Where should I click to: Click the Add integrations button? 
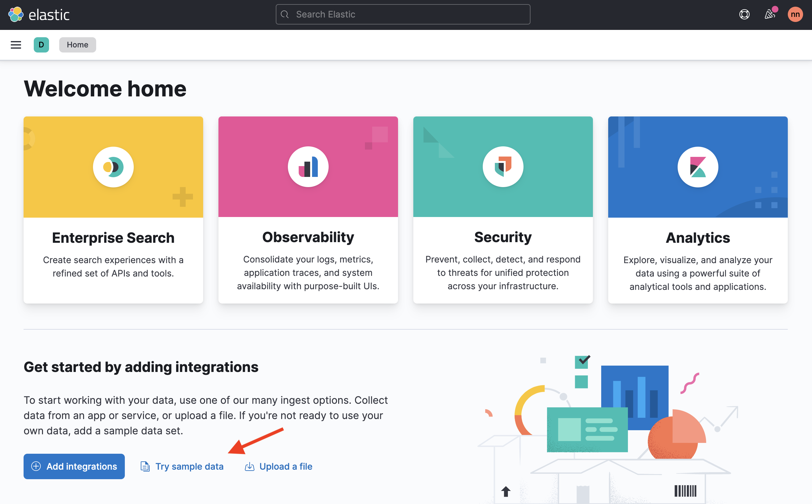tap(74, 466)
